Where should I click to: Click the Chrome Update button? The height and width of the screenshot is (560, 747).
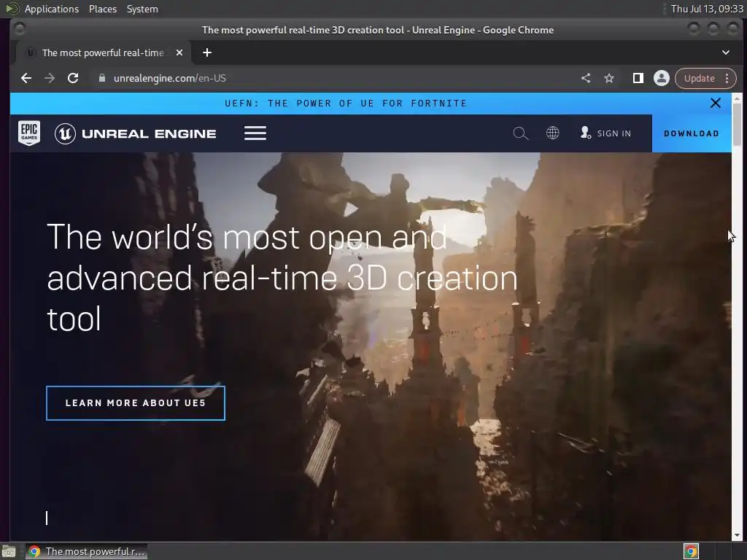point(700,78)
